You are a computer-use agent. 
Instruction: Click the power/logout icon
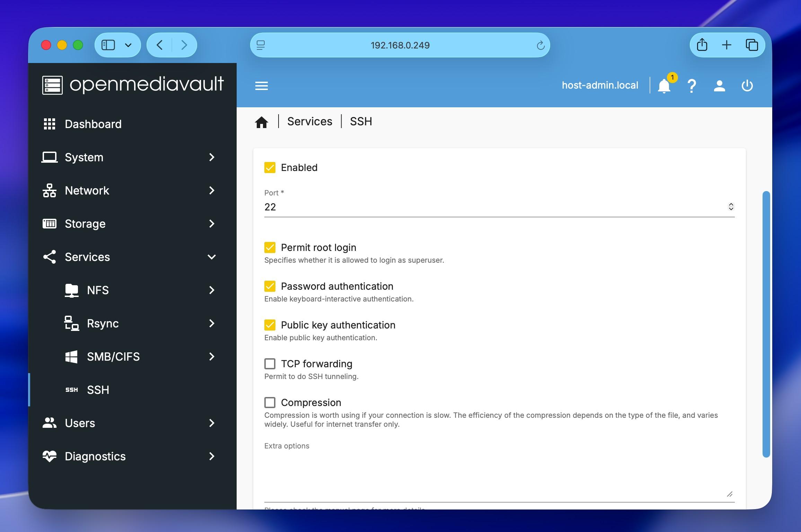[747, 85]
